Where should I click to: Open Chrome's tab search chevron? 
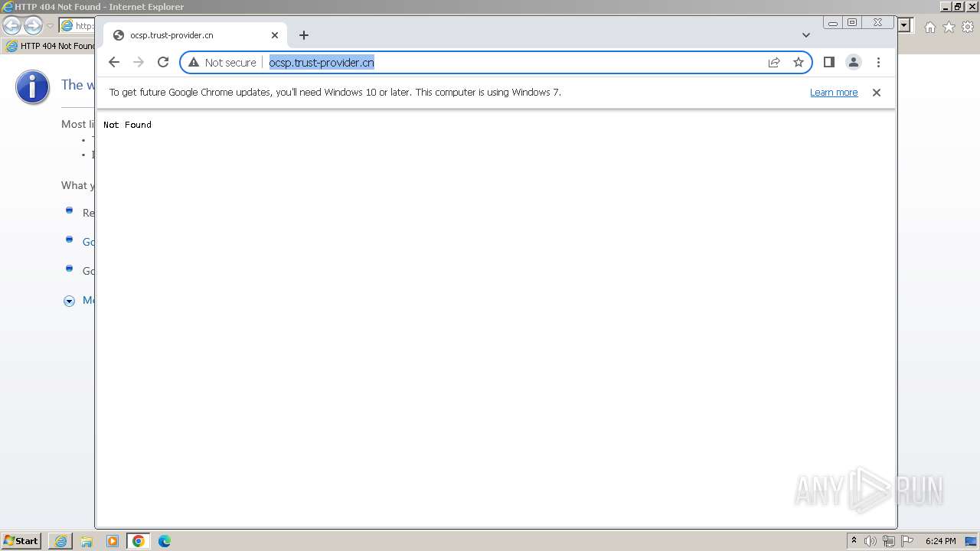pyautogui.click(x=806, y=35)
